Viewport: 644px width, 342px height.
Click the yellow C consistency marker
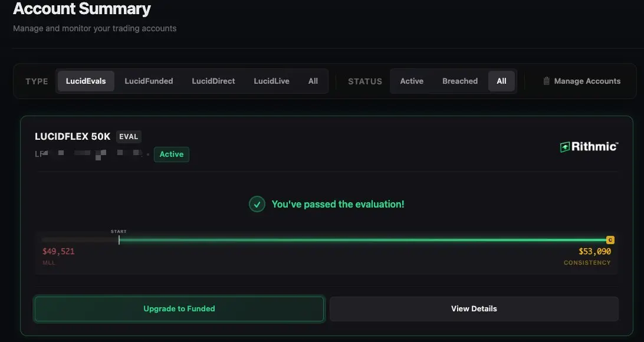pos(610,240)
